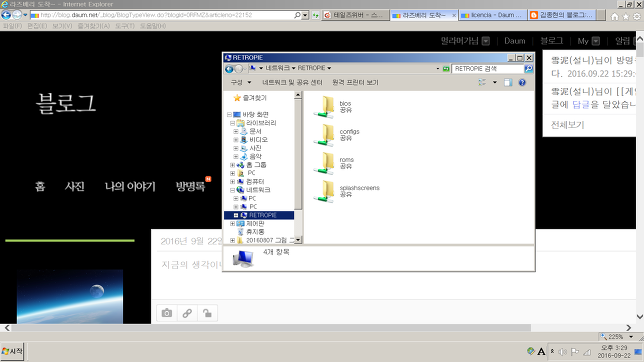Click the address bar refresh icon in Explorer
This screenshot has width=644, height=362.
click(x=446, y=69)
